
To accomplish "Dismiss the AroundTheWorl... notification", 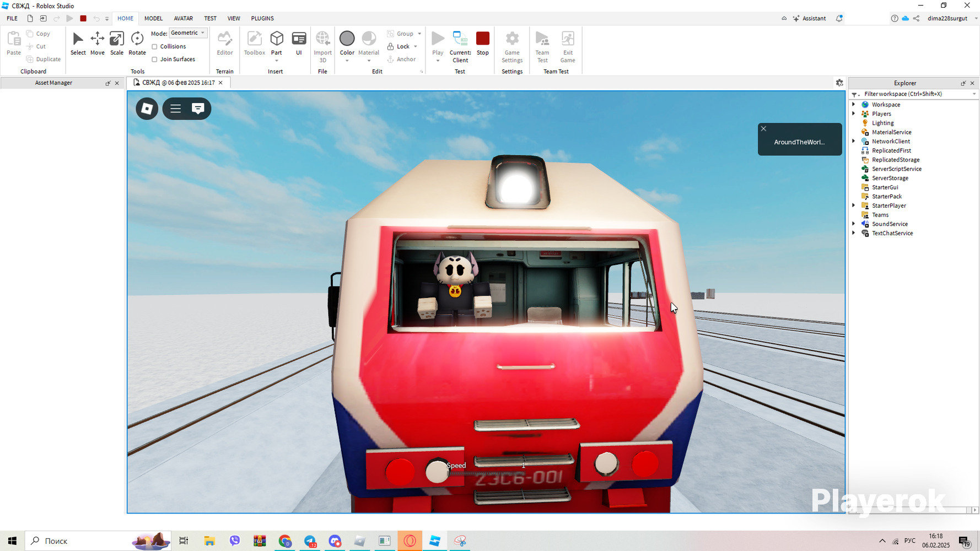I will click(x=763, y=128).
